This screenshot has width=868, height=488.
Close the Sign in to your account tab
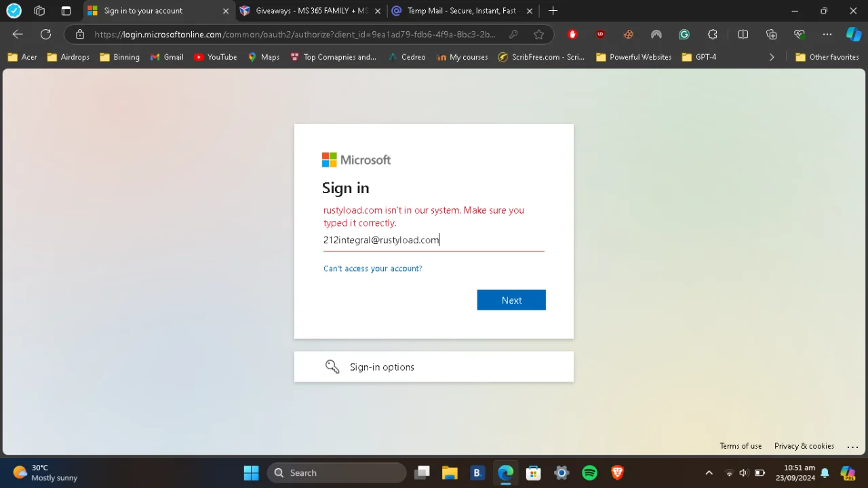226,11
